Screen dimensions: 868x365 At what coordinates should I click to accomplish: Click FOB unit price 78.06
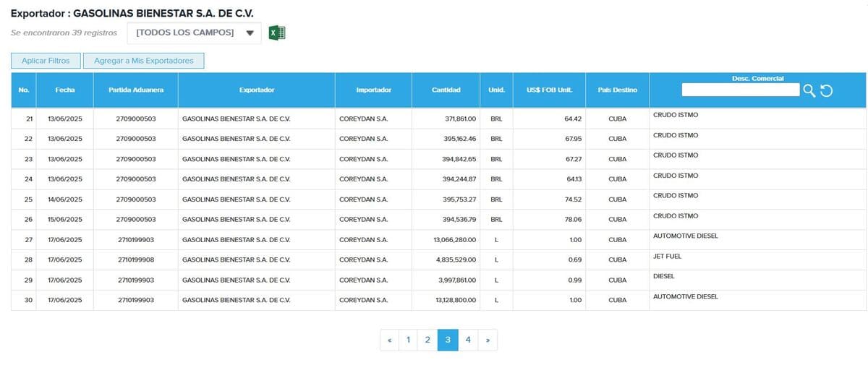click(x=573, y=220)
